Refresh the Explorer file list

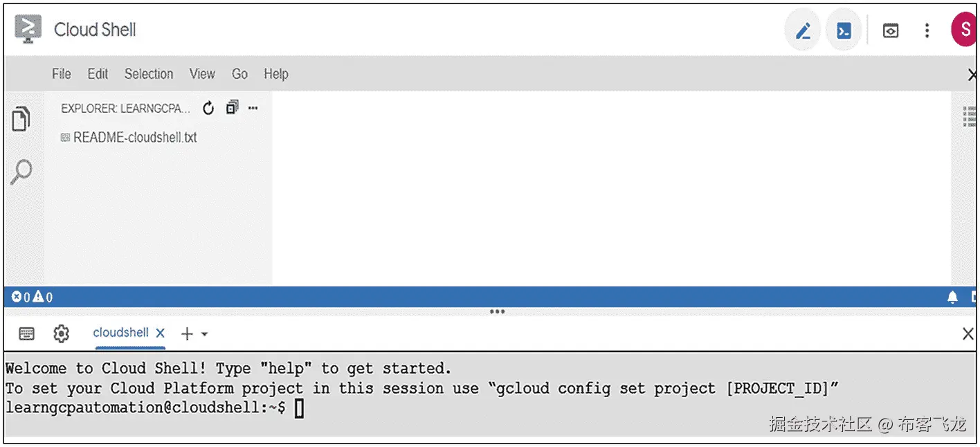pyautogui.click(x=208, y=108)
